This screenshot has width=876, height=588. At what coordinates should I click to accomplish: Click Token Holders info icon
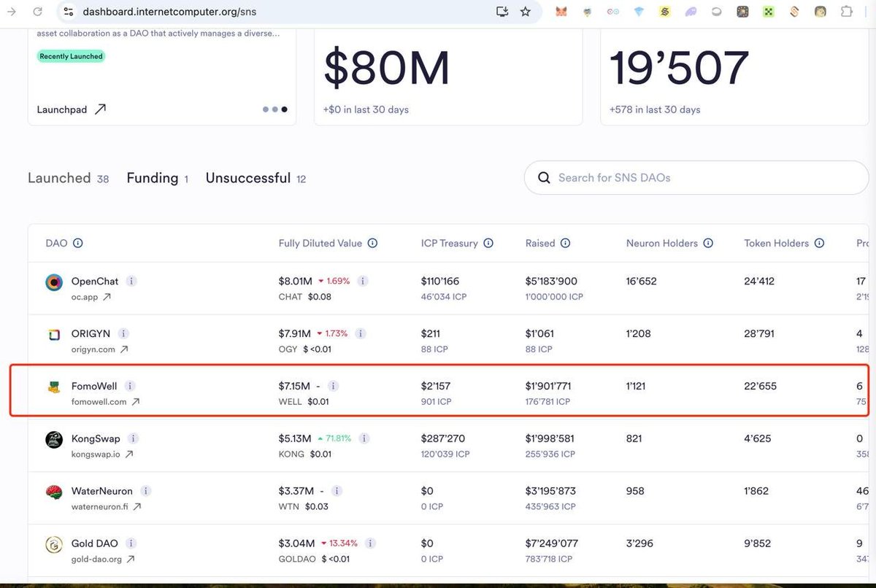pos(819,243)
